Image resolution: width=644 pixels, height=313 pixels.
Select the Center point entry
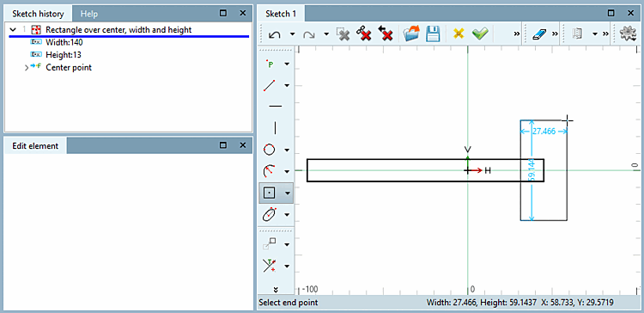(69, 67)
